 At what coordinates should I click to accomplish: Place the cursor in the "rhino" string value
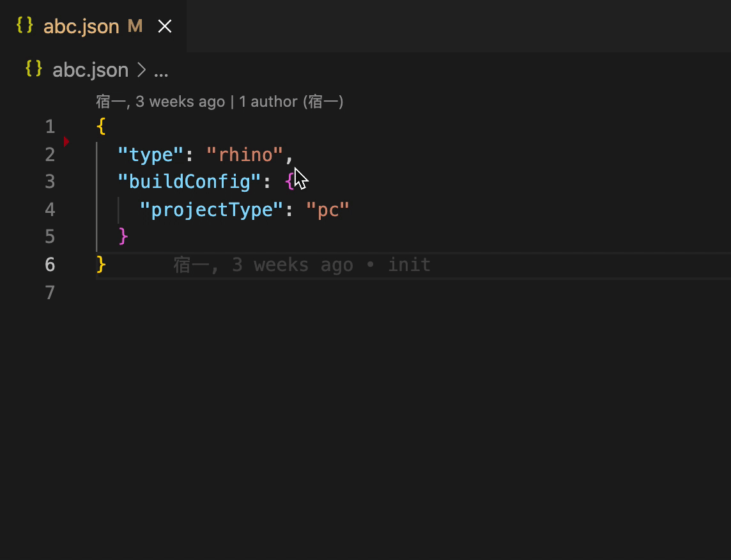pyautogui.click(x=245, y=154)
